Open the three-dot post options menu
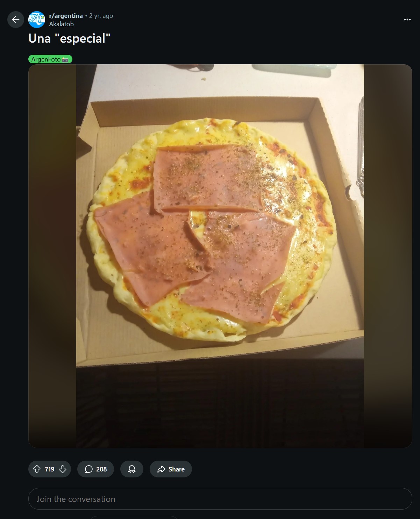420x519 pixels. click(x=407, y=20)
